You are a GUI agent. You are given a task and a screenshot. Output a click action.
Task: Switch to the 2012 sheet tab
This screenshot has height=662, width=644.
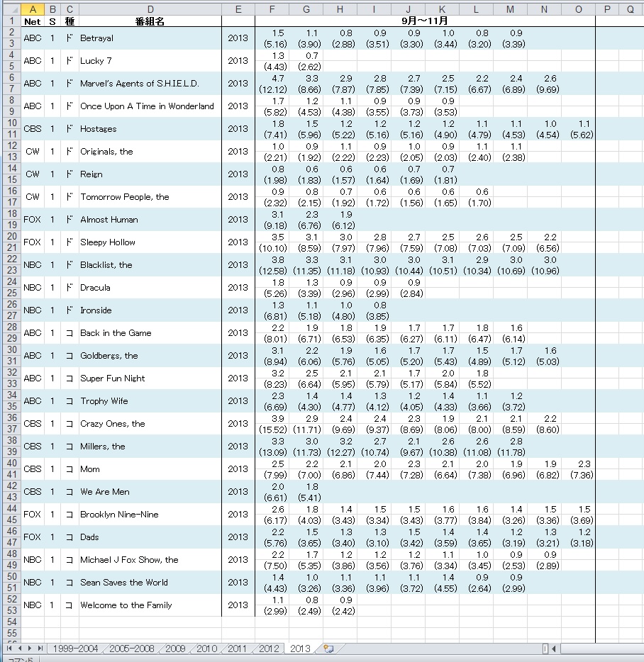coord(269,649)
